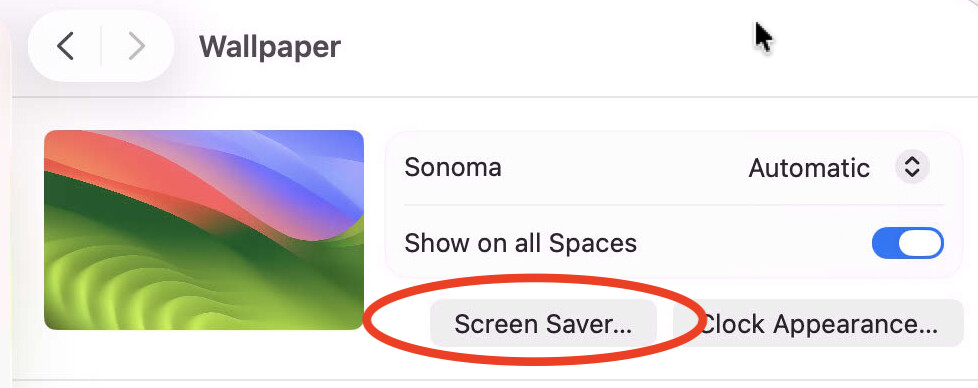
Task: Click the up-down arrows beside Automatic
Action: (912, 167)
